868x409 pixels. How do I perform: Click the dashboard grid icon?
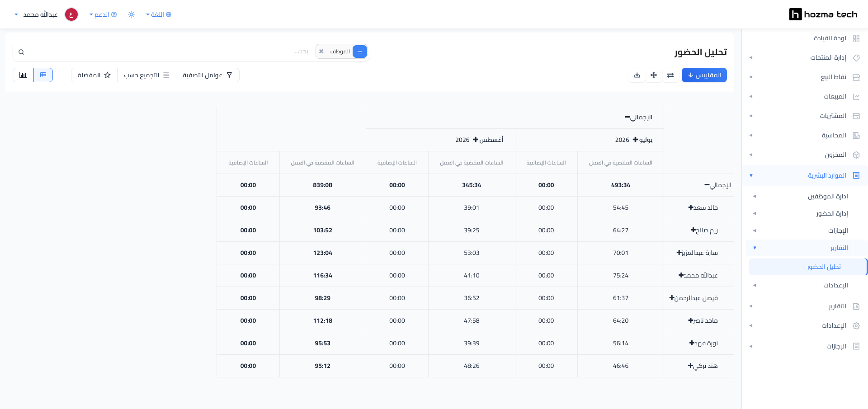[856, 38]
